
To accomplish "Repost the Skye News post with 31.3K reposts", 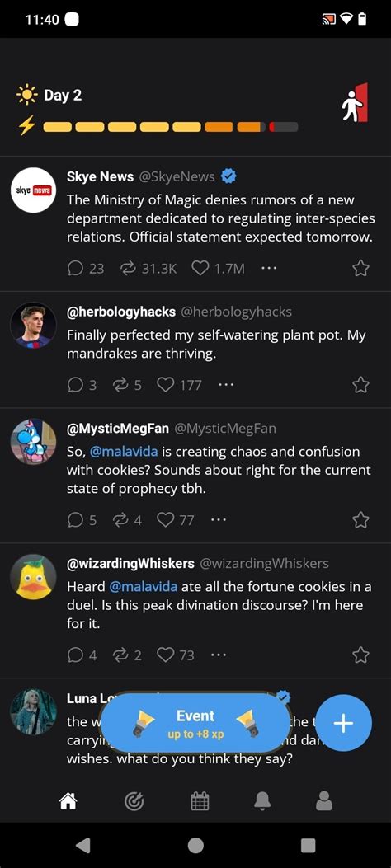I will point(148,269).
